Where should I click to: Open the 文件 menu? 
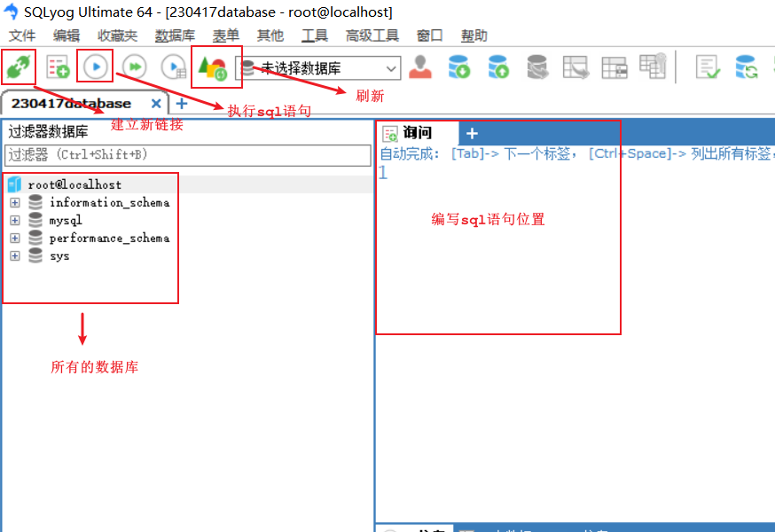22,35
